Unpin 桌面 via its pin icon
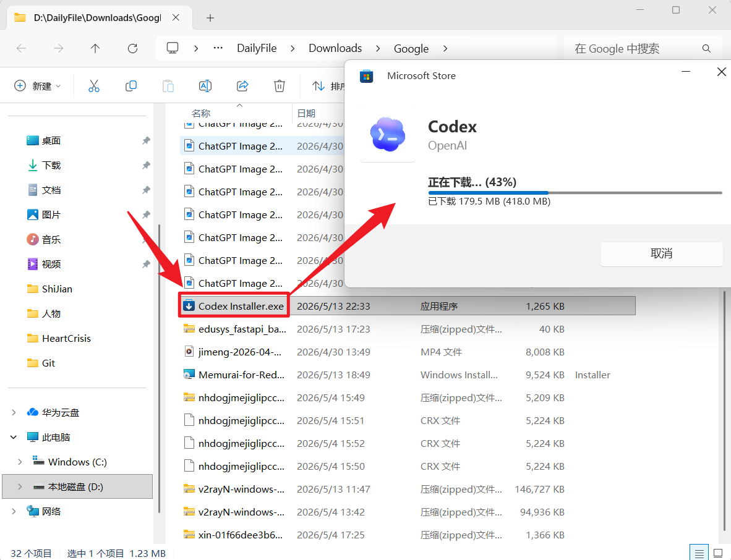The image size is (731, 560). (x=146, y=141)
